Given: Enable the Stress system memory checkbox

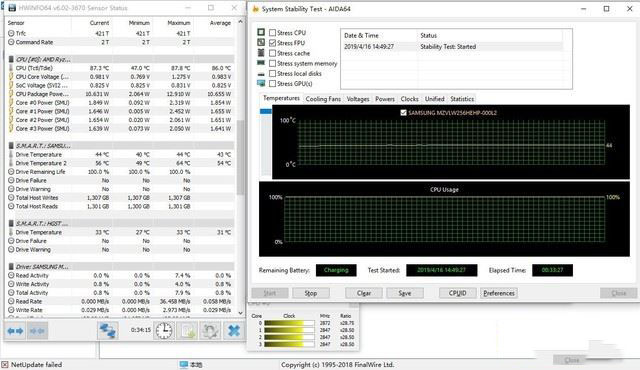Looking at the screenshot, I should coord(273,63).
